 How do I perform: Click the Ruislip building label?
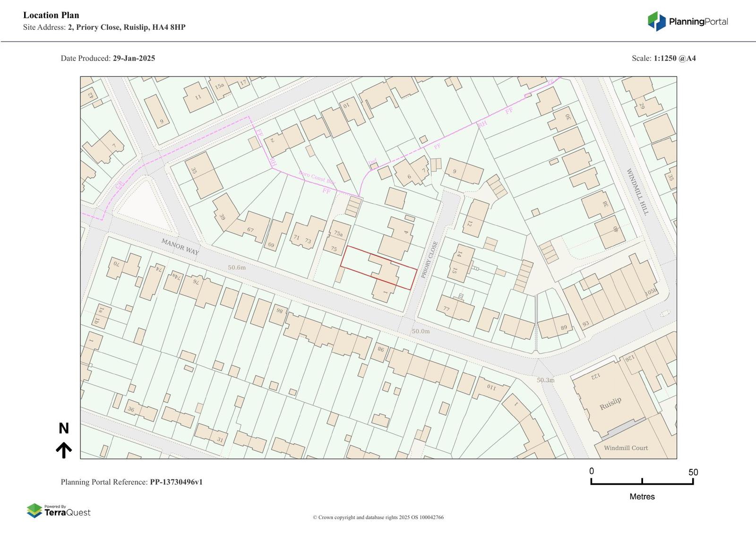pyautogui.click(x=610, y=404)
